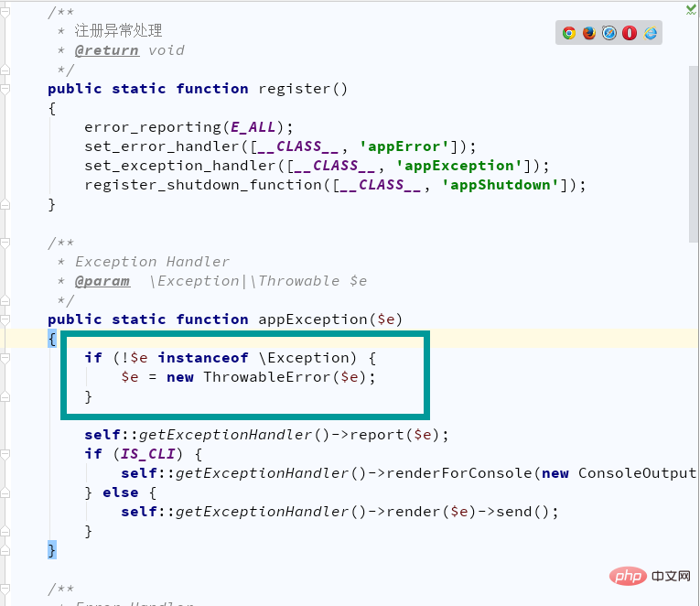
Task: Click the appException method name in declaration
Action: pyautogui.click(x=313, y=319)
